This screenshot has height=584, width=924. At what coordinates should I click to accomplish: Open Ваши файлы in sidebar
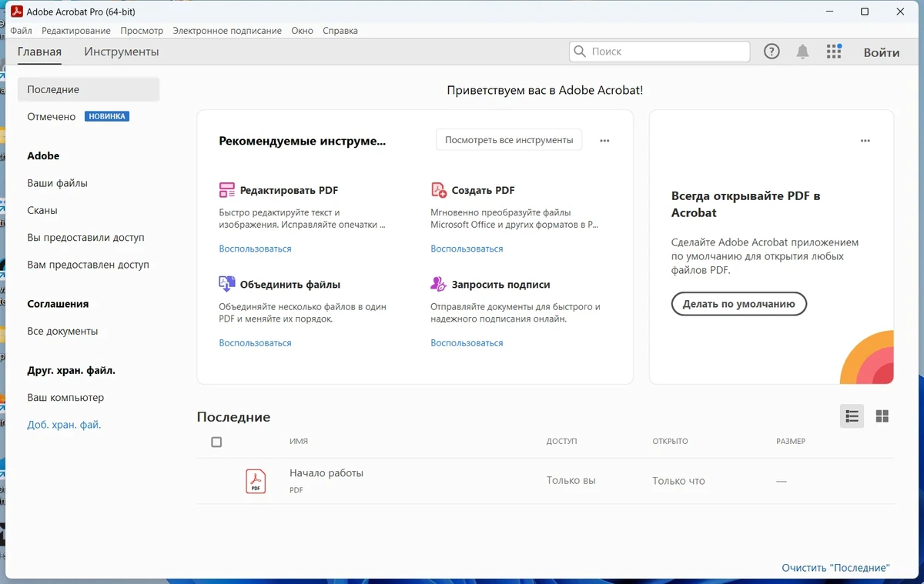click(57, 183)
